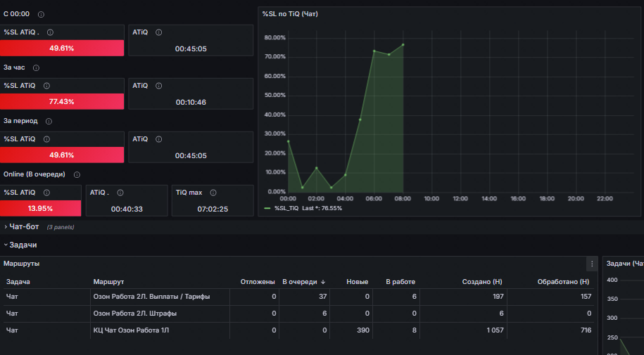
Task: Click the red 77.43% gauge bar
Action: tap(62, 101)
